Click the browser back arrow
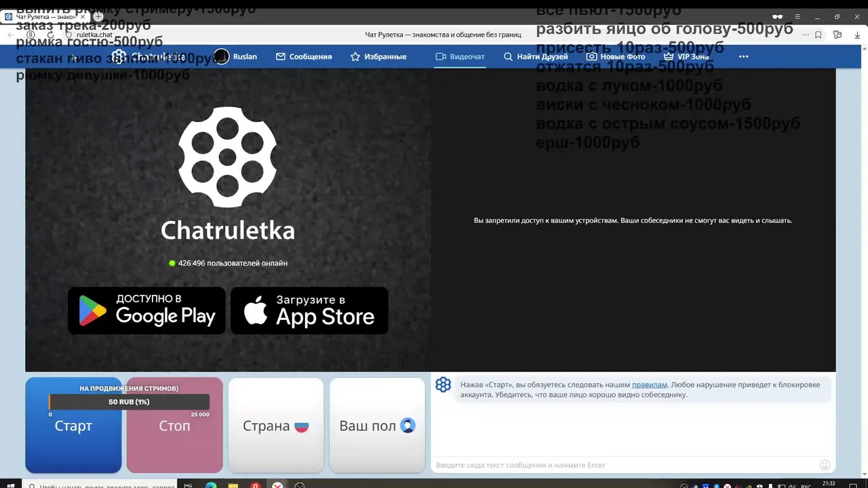The height and width of the screenshot is (488, 868). click(x=11, y=35)
